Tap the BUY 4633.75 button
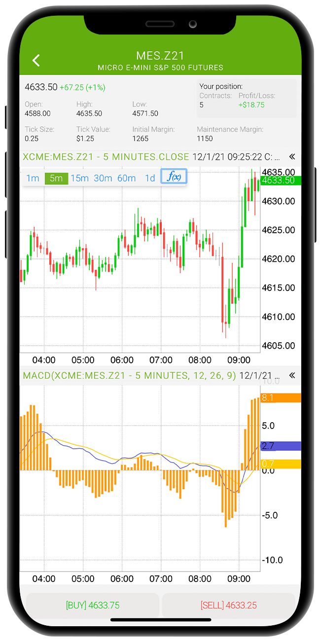The image size is (321, 644). (93, 606)
